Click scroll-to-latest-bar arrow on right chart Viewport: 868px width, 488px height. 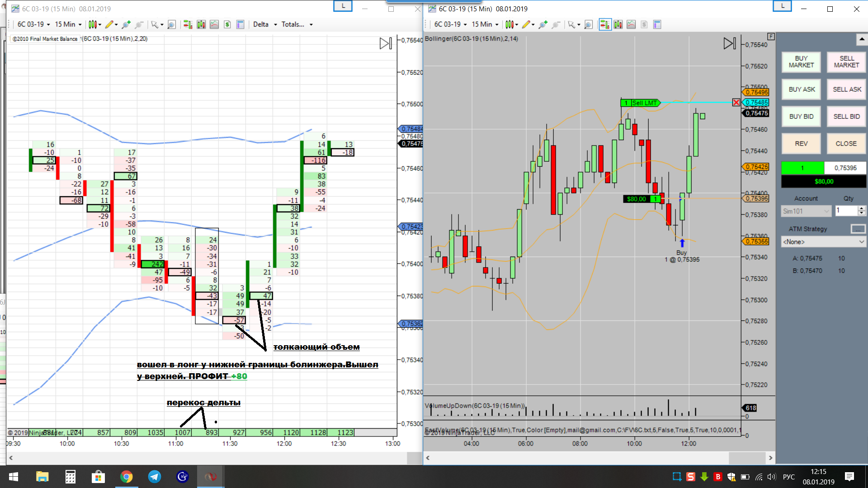pyautogui.click(x=729, y=43)
